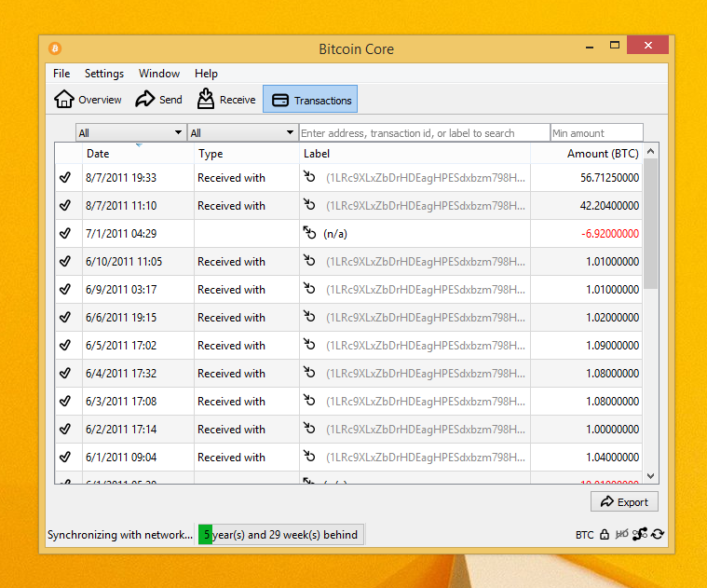
Task: Sort by the Amount (BTC) column header
Action: 586,154
